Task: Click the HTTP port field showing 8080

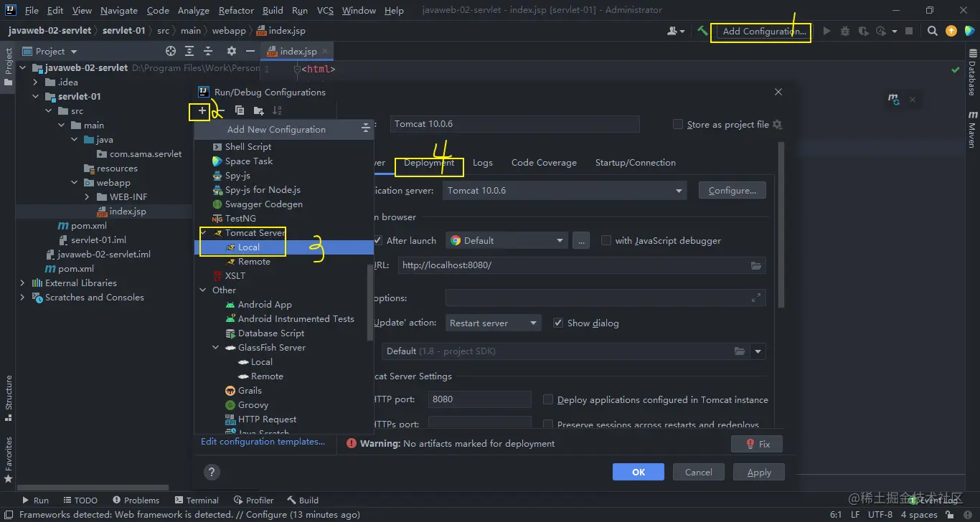Action: point(479,399)
